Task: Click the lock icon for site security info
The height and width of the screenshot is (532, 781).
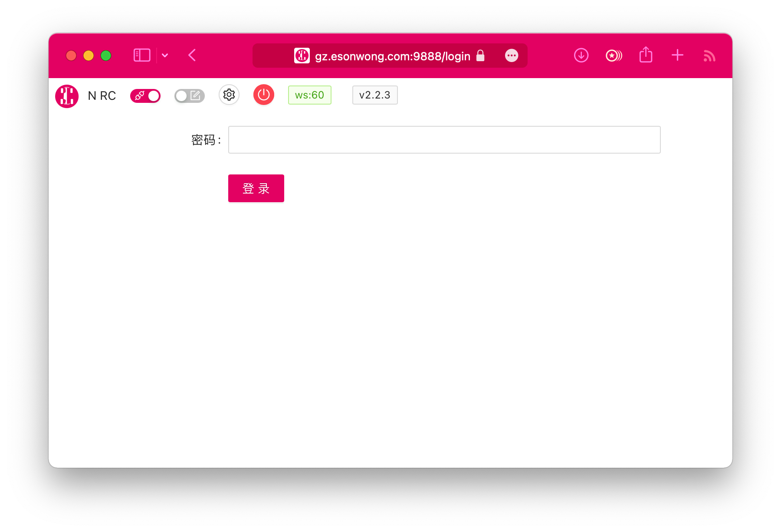Action: pyautogui.click(x=481, y=56)
